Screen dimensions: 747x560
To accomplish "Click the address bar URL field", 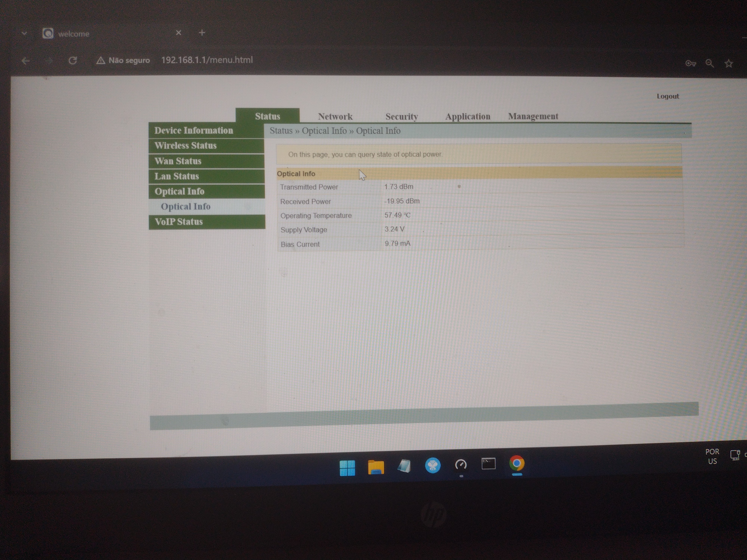I will [207, 60].
